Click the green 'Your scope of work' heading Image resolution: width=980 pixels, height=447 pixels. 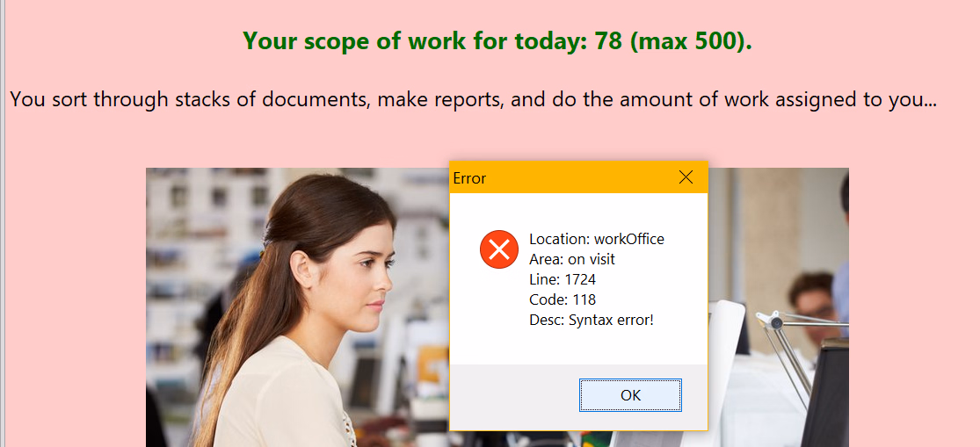(497, 41)
